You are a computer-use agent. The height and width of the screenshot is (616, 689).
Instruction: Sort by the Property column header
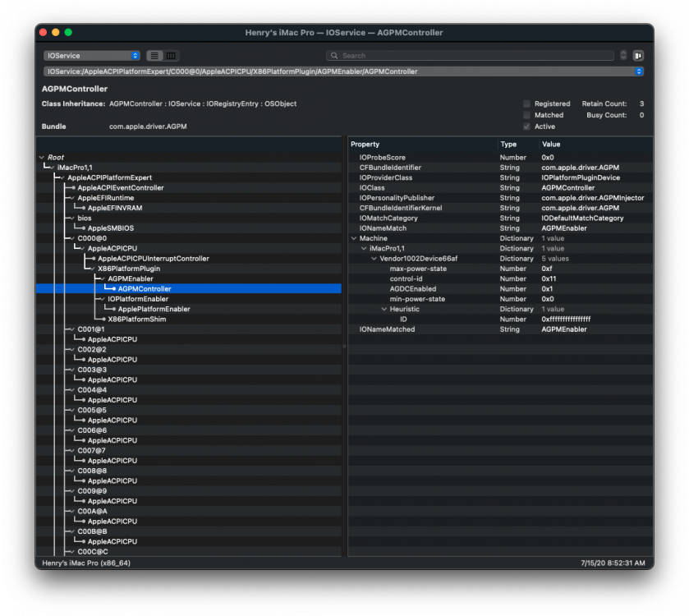coord(423,144)
